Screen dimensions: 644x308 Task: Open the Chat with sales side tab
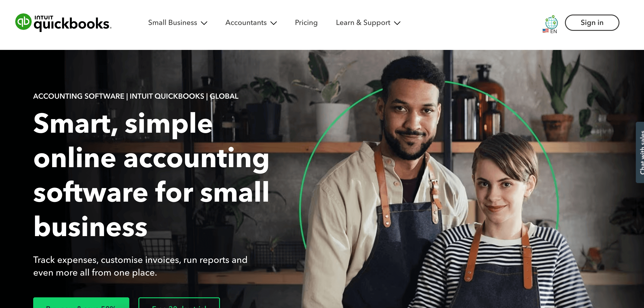pos(640,152)
